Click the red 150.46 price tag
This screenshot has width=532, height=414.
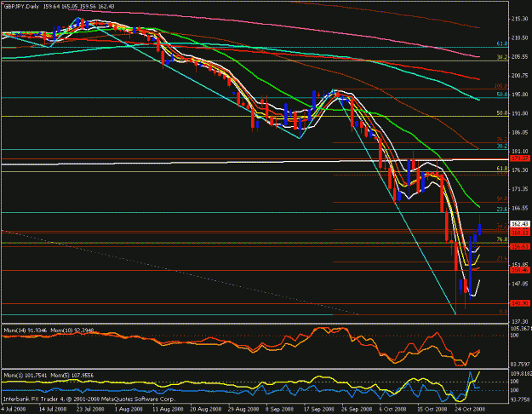(520, 270)
